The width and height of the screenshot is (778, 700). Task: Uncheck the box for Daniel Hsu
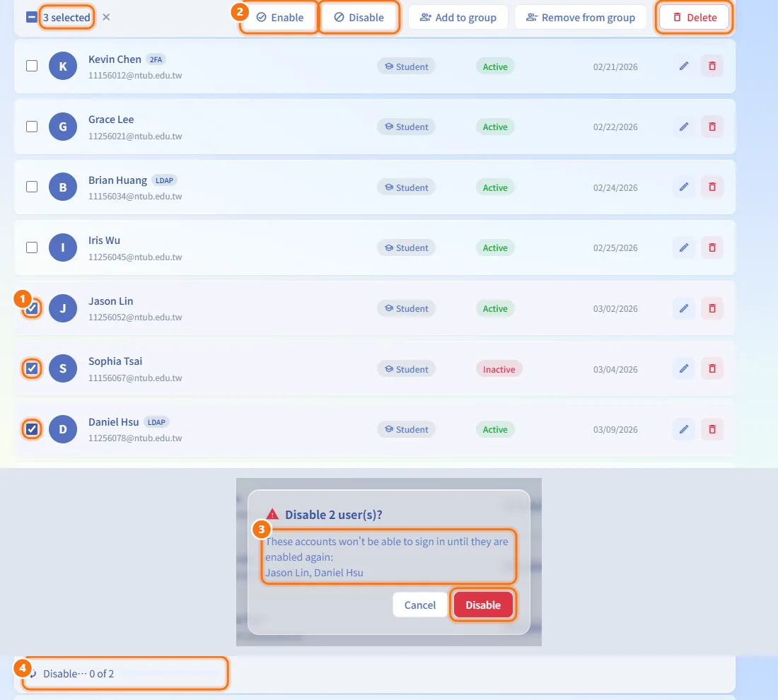[32, 429]
